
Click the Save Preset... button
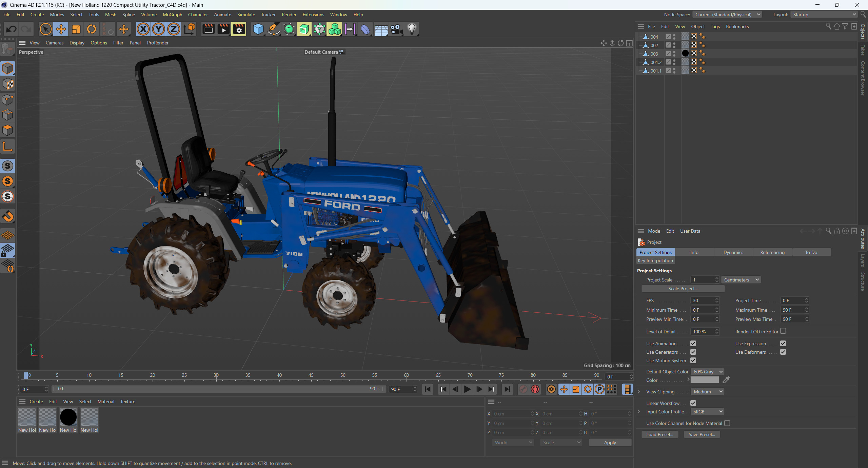(x=702, y=434)
